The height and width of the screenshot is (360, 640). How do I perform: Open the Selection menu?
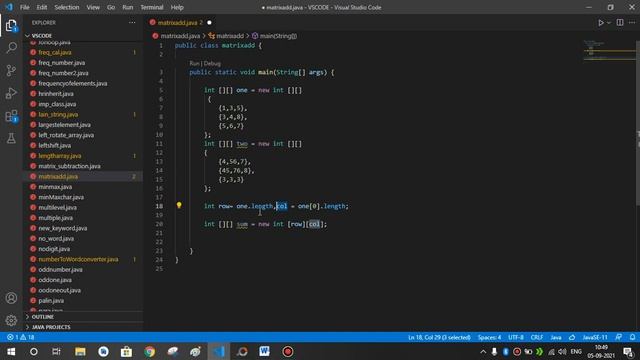coord(67,7)
